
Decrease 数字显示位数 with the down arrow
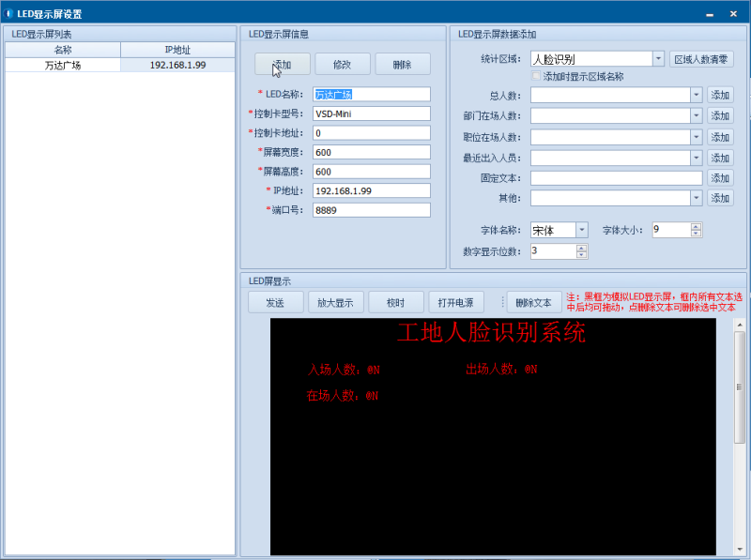pos(581,255)
